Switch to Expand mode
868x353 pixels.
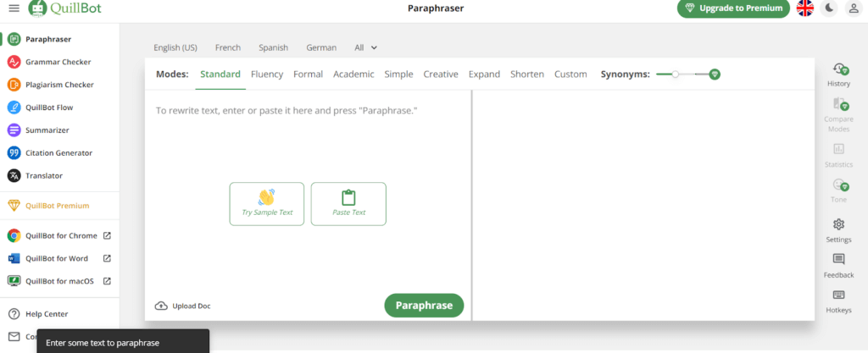click(x=484, y=74)
